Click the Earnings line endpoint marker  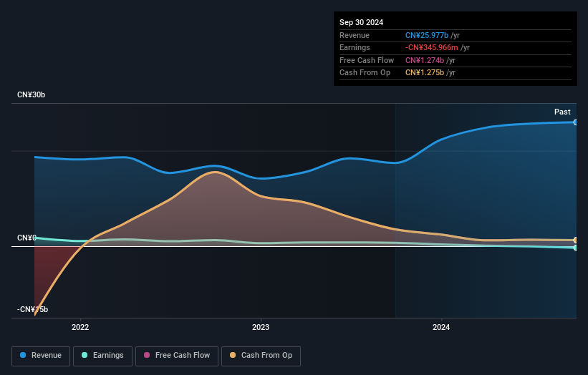click(576, 248)
